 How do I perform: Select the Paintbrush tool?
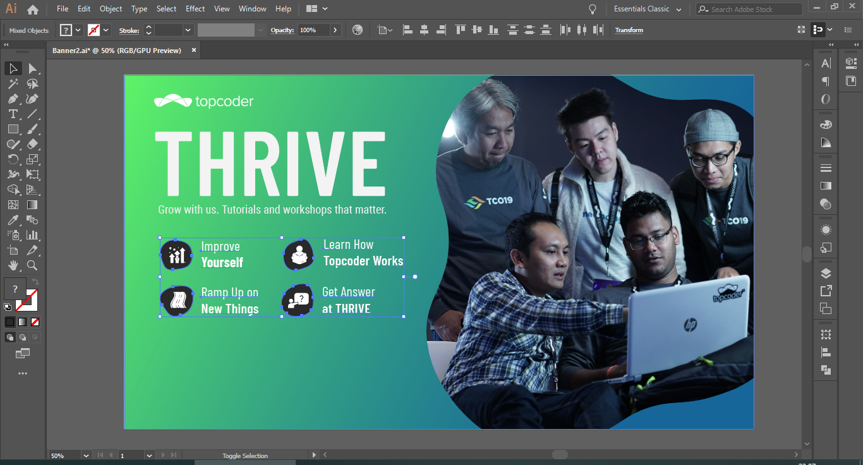click(33, 129)
